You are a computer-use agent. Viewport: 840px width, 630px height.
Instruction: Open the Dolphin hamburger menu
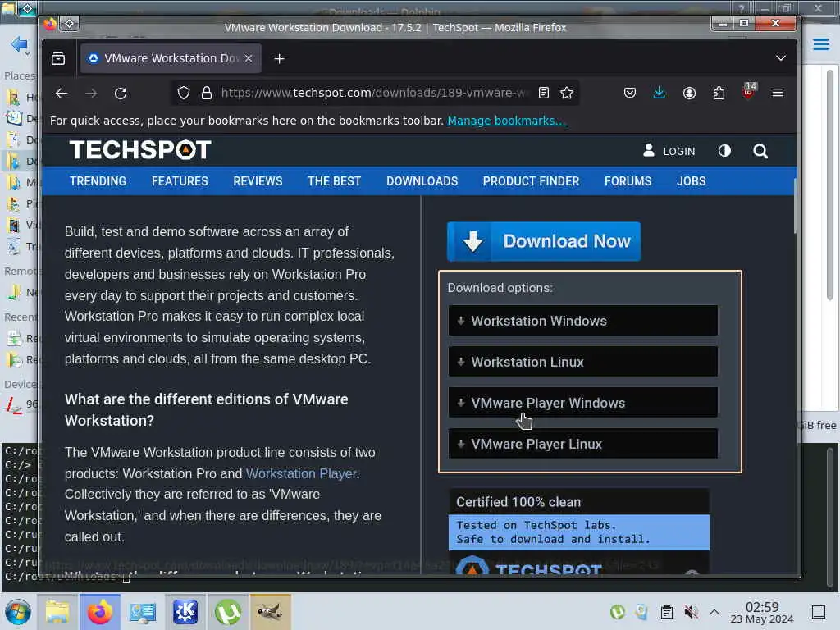(820, 44)
